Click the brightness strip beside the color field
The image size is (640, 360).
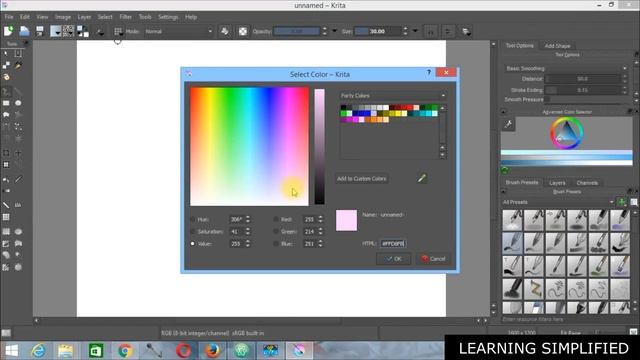(320, 146)
